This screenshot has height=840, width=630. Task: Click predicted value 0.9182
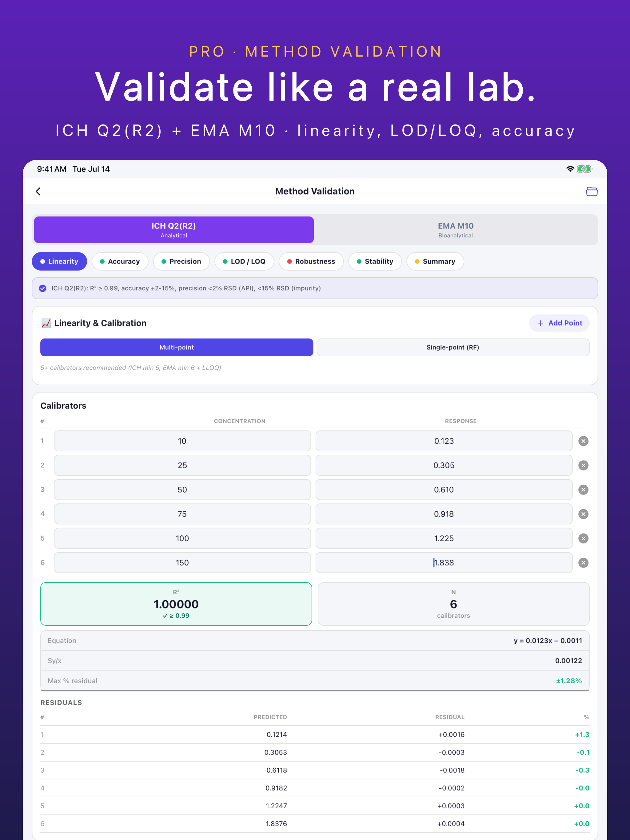[276, 788]
